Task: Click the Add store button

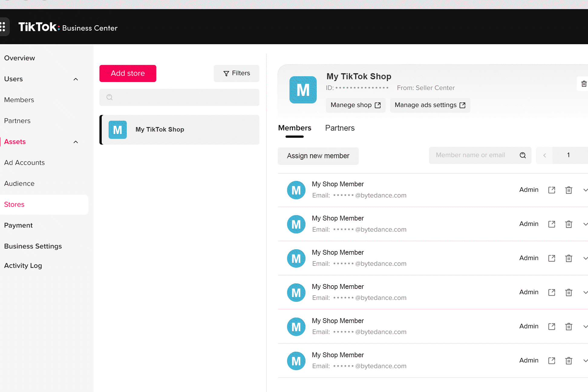Action: click(x=128, y=73)
